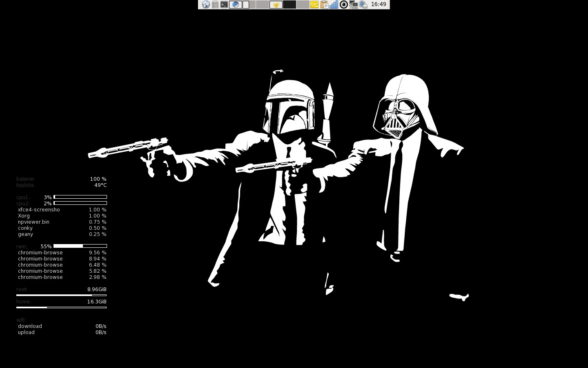Click the 'baterie:' label
The height and width of the screenshot is (368, 588).
(26, 179)
